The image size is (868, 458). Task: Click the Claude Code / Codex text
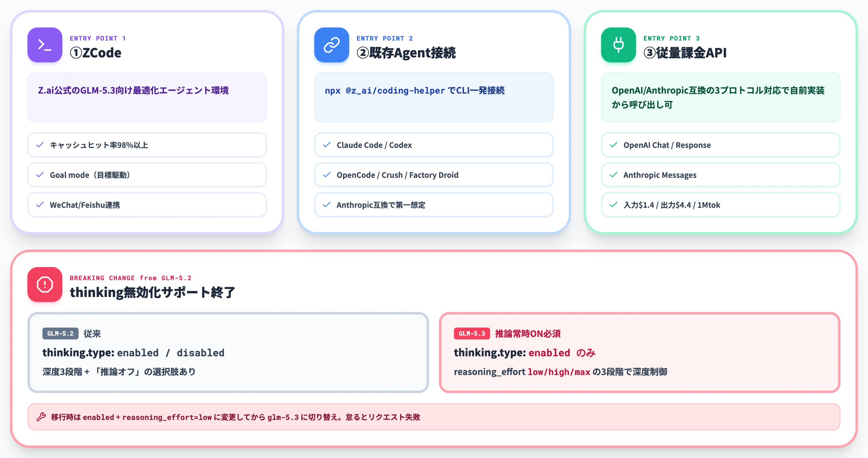pyautogui.click(x=374, y=145)
